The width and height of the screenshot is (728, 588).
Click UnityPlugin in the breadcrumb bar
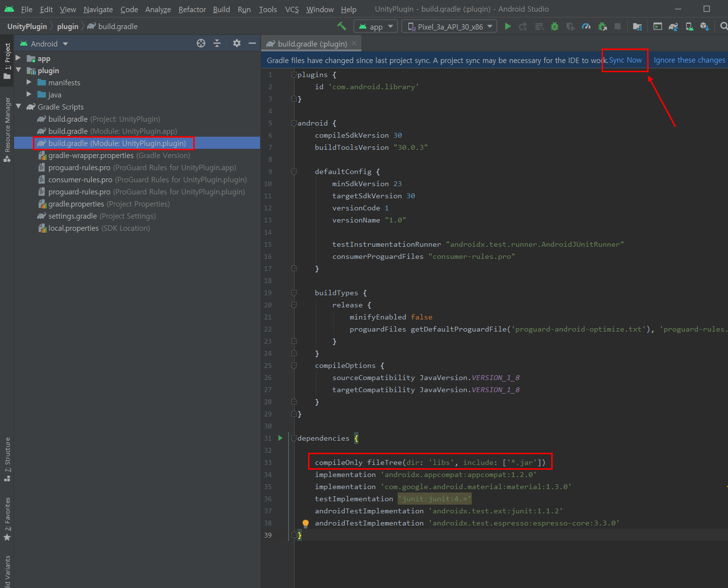coord(27,26)
